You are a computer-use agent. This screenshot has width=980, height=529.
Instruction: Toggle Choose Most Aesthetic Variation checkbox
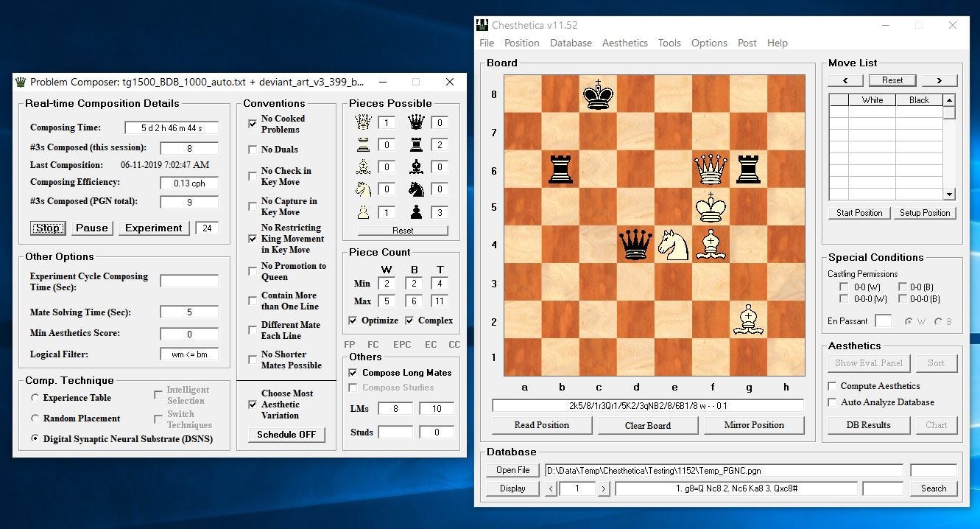[253, 404]
